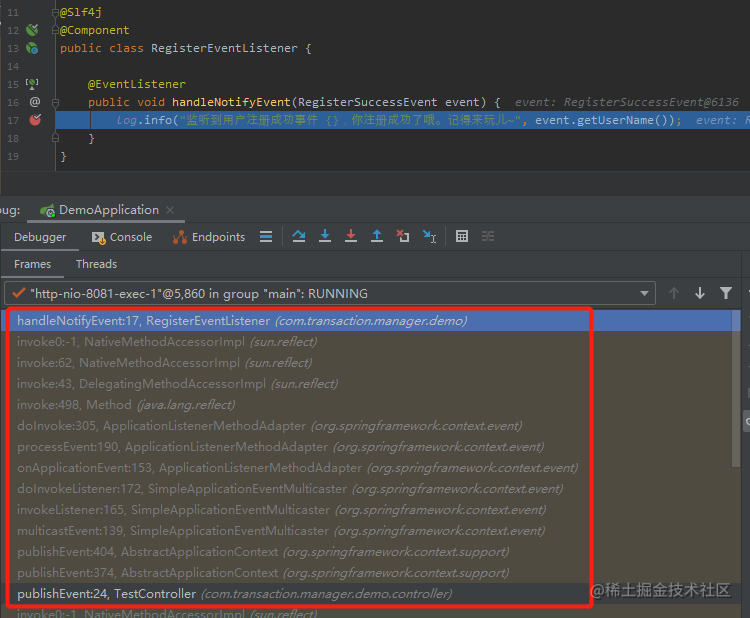
Task: Toggle the breakpoint on line 17
Action: 35,120
